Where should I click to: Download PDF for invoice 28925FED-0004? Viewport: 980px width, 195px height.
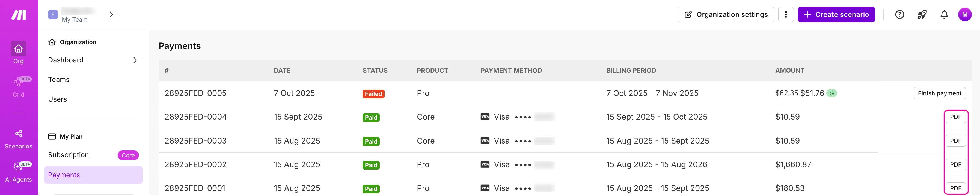pos(955,117)
